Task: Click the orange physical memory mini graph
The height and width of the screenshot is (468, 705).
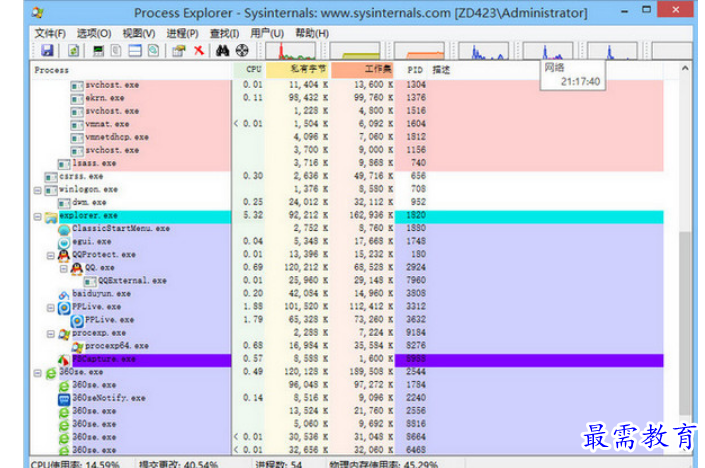Action: (419, 51)
